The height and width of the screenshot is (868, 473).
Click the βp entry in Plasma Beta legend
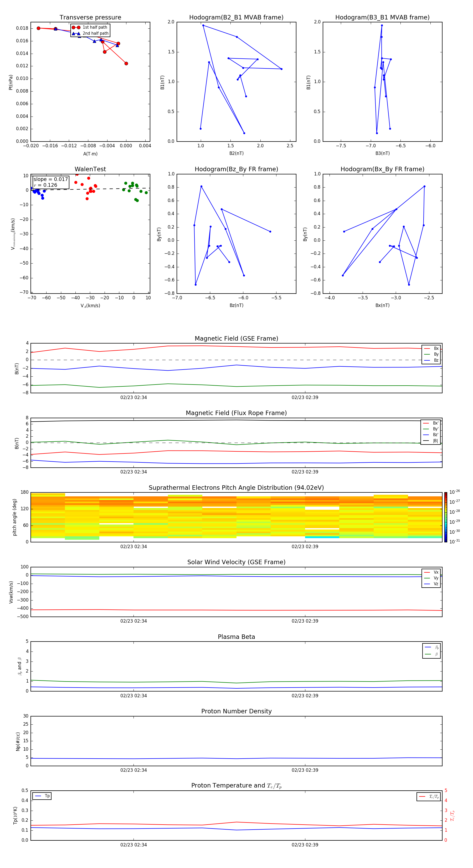pos(431,647)
